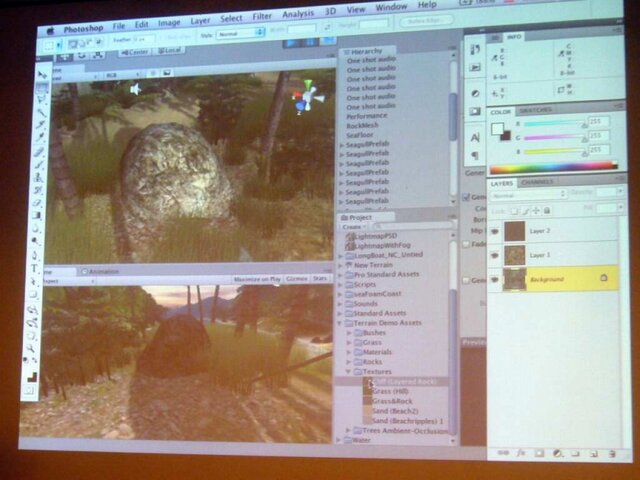
Task: Click the color spectrum ramp
Action: pos(554,167)
